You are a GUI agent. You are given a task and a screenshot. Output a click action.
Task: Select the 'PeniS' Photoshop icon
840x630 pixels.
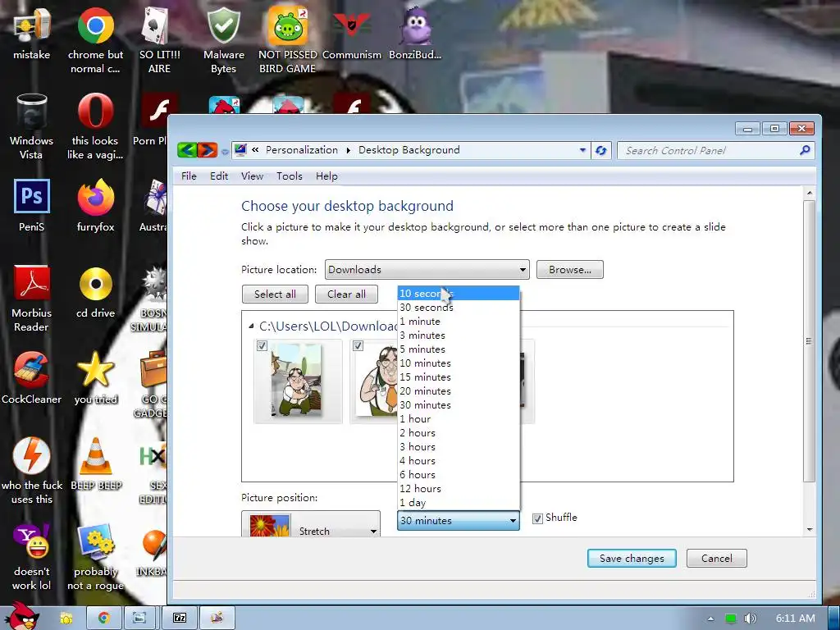pos(32,205)
